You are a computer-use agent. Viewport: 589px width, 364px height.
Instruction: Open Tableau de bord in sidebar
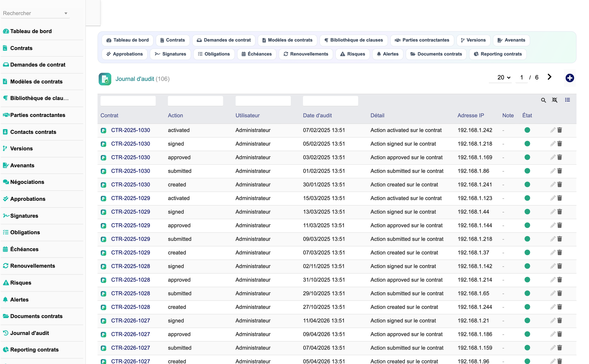(31, 31)
